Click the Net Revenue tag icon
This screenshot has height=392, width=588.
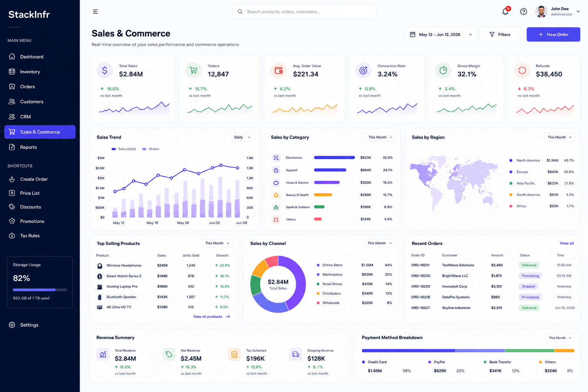(x=169, y=354)
